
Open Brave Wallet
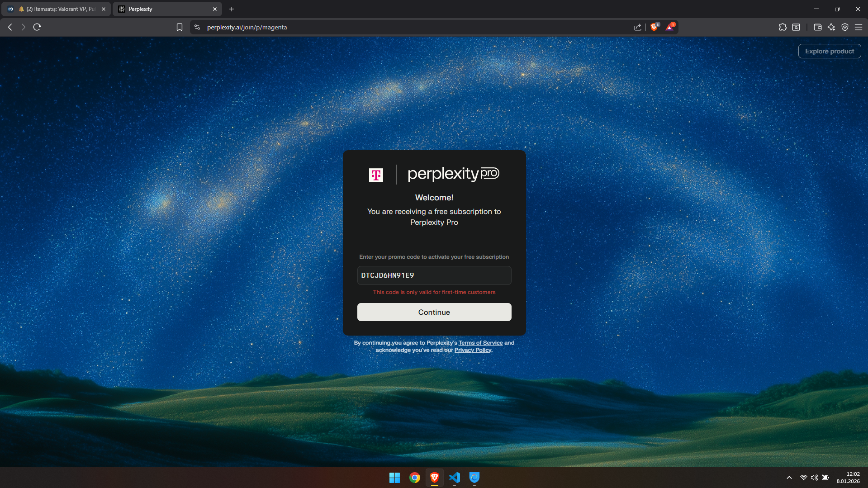(817, 27)
